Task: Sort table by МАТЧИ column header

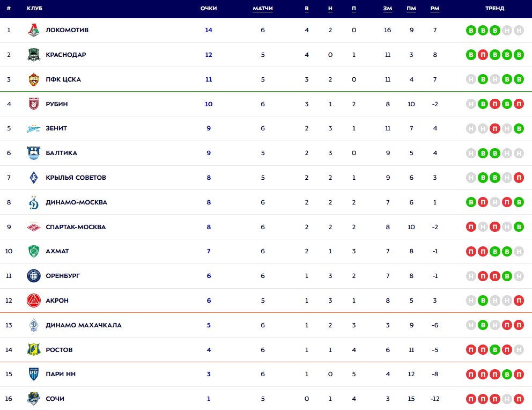Action: pyautogui.click(x=263, y=9)
